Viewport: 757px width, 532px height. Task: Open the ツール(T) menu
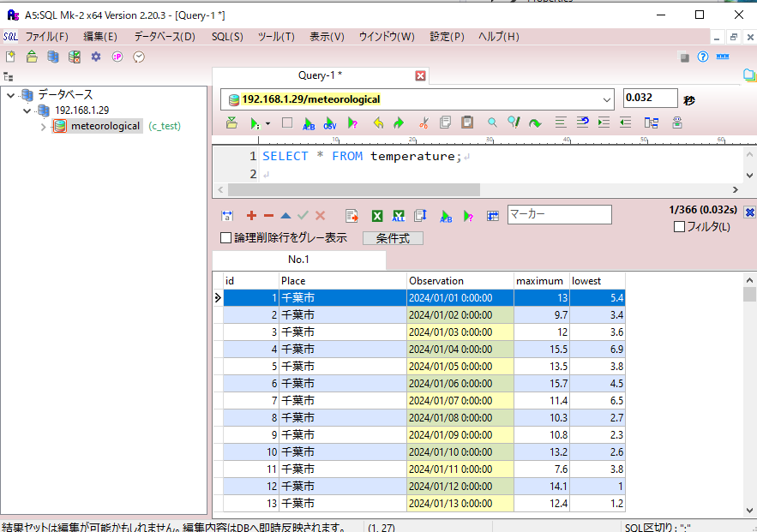(x=276, y=37)
